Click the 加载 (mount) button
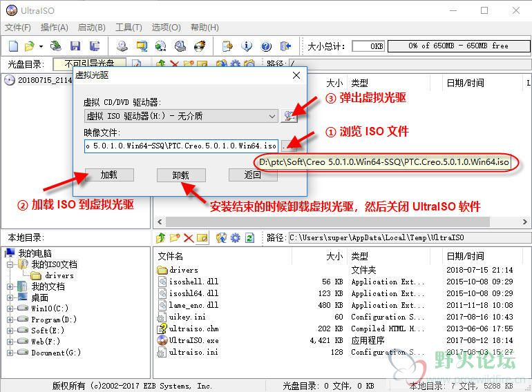 109,175
